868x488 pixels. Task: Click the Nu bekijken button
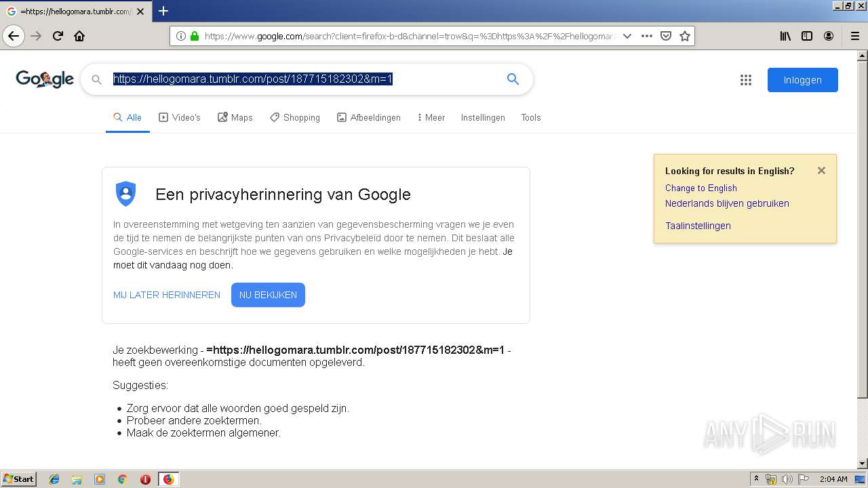[x=268, y=295]
